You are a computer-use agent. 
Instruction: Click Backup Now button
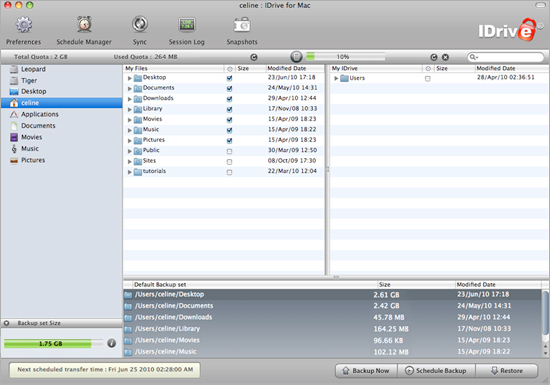pyautogui.click(x=366, y=371)
